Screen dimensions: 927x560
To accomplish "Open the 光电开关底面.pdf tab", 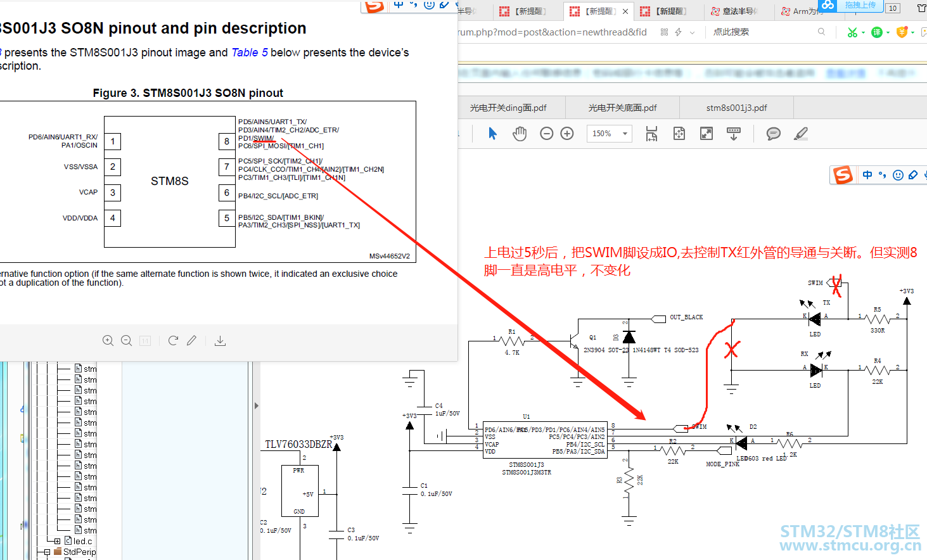I will point(622,108).
